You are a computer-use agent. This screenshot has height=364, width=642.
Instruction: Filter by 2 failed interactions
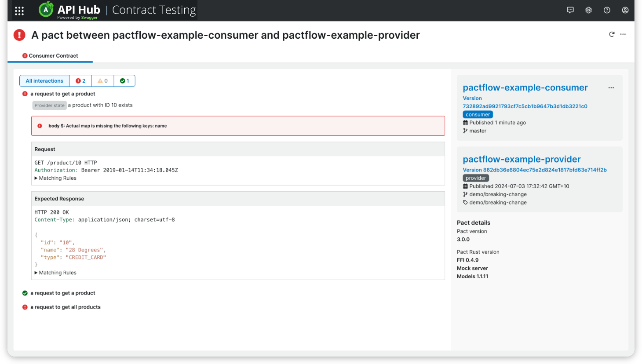80,81
